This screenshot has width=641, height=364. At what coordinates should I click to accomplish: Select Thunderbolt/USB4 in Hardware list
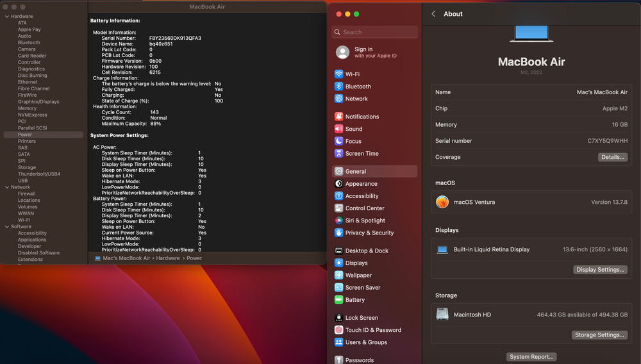pos(39,174)
